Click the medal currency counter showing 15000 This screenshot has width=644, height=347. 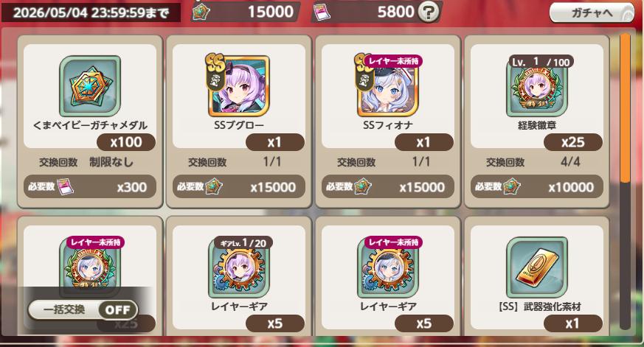click(245, 12)
